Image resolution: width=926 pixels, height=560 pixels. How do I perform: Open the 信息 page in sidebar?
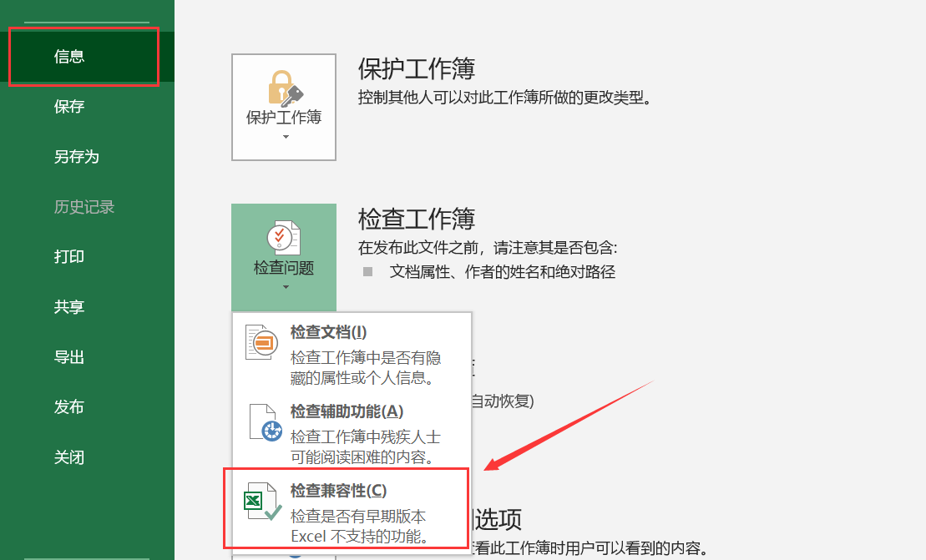[87, 57]
